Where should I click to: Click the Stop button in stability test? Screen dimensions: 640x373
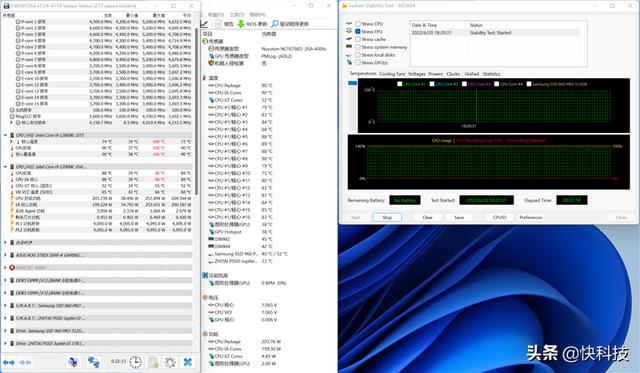(x=387, y=218)
